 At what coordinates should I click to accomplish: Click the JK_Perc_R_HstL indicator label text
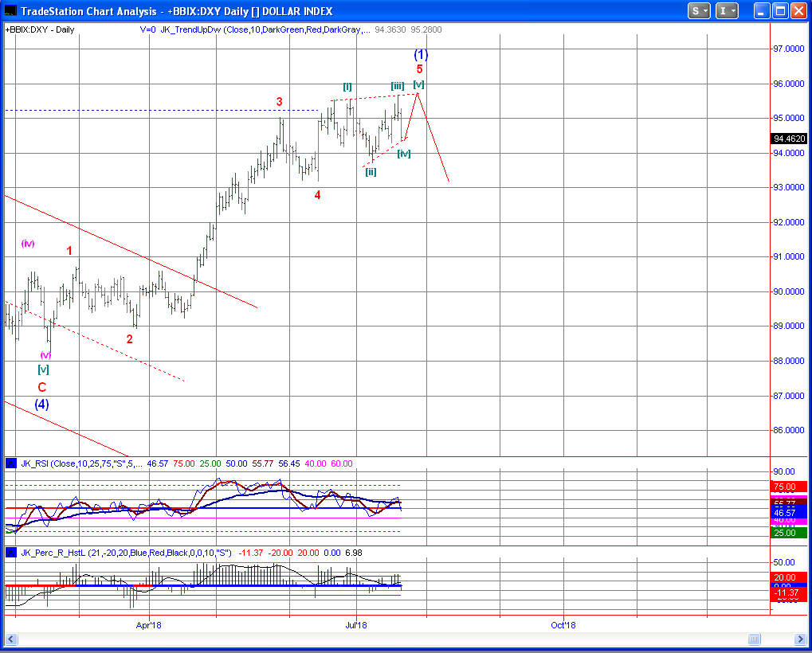coord(127,553)
